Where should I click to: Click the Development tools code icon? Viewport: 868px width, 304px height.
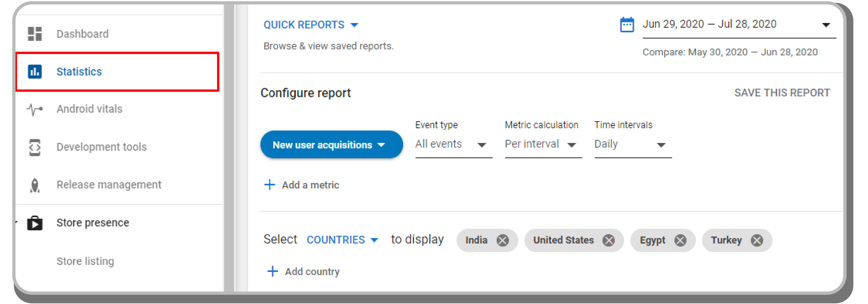pos(35,147)
